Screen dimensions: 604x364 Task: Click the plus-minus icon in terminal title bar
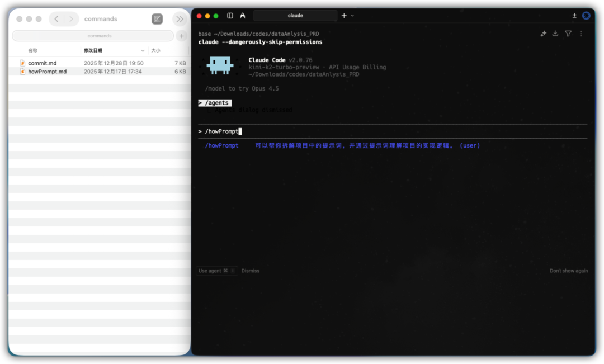coord(574,16)
